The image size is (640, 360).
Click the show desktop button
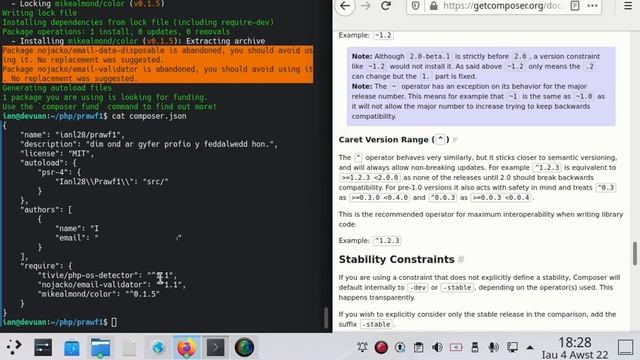point(625,347)
